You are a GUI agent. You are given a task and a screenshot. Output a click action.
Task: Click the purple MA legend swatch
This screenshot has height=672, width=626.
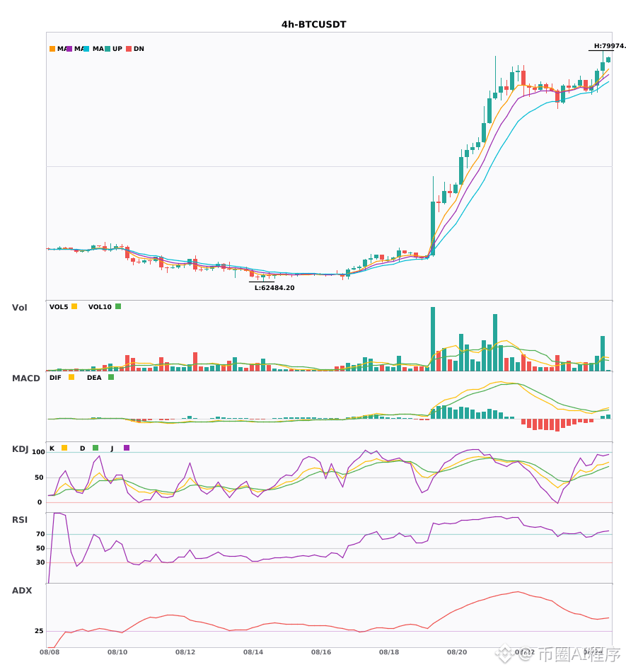[69, 49]
